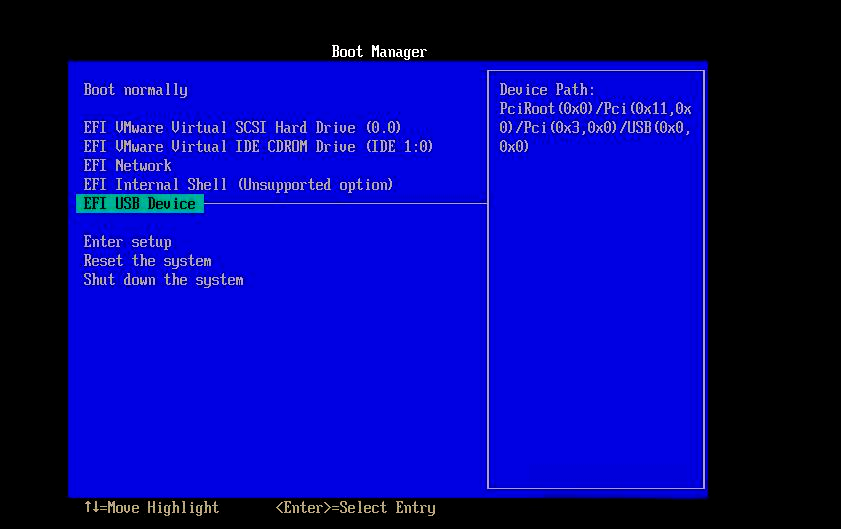
Task: Click the Move Highlight hint text
Action: pyautogui.click(x=162, y=508)
